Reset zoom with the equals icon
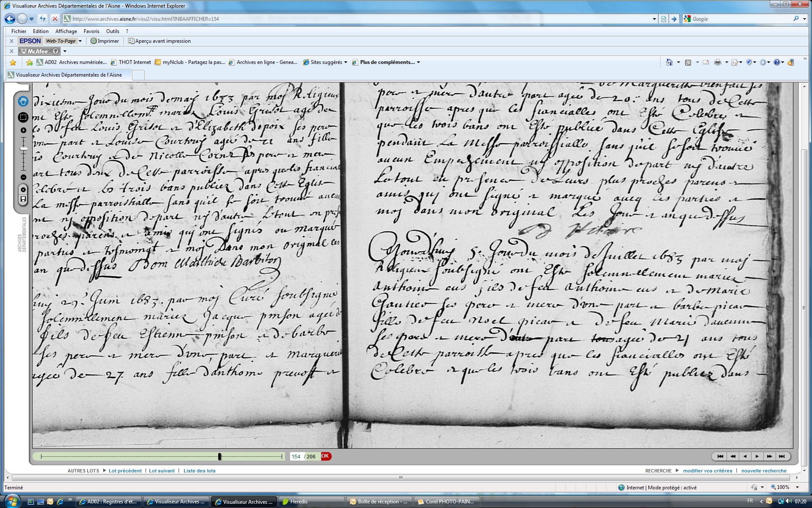Screen dimensions: 812x508 click(x=23, y=189)
